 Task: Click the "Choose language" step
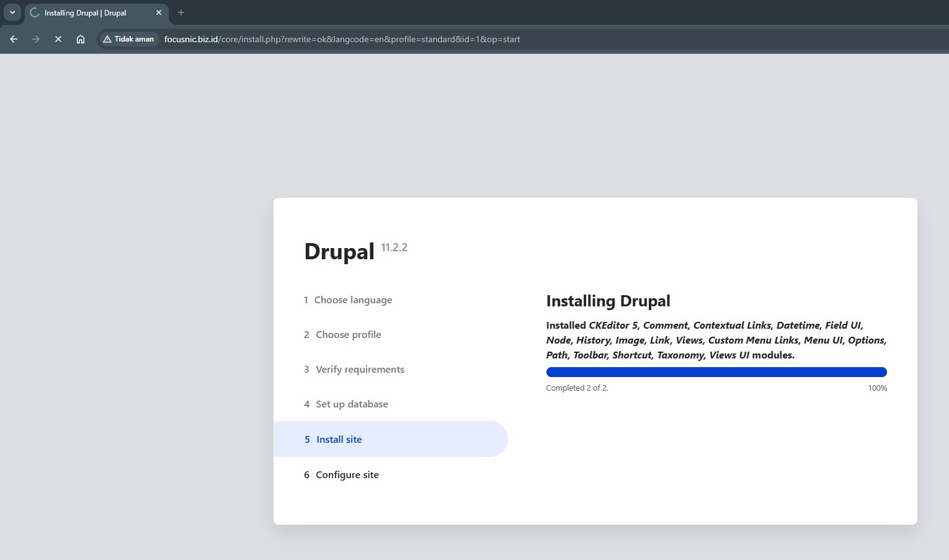tap(353, 300)
